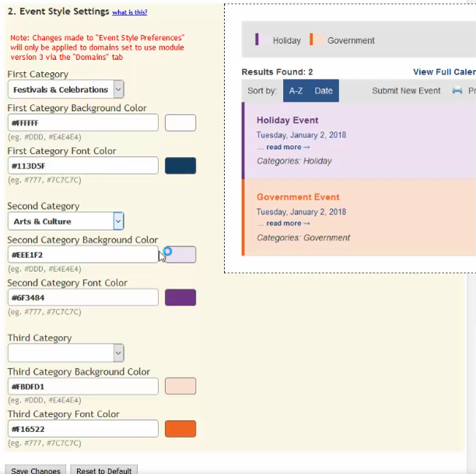Click the Holiday legend entry

pyautogui.click(x=286, y=40)
